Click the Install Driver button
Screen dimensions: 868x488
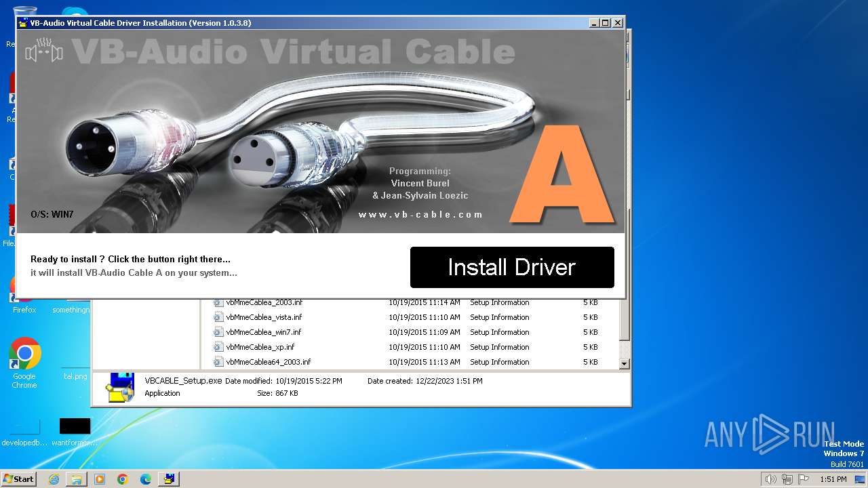(512, 267)
